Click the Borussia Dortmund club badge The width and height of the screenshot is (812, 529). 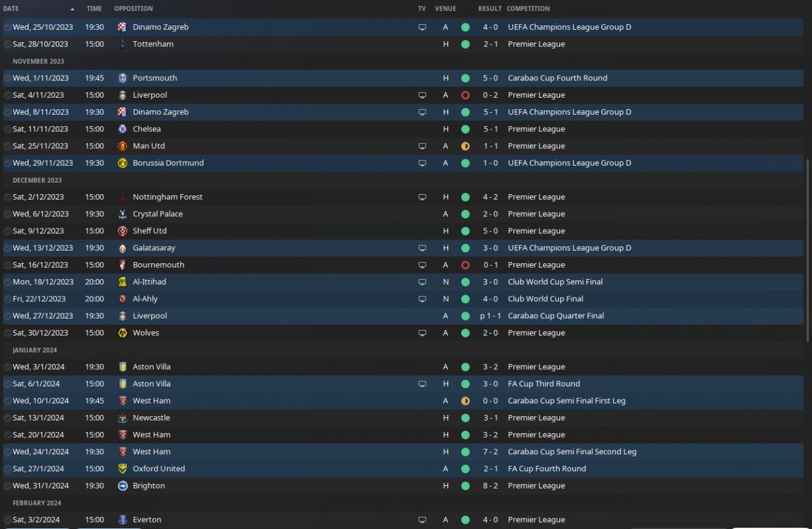[x=122, y=163]
